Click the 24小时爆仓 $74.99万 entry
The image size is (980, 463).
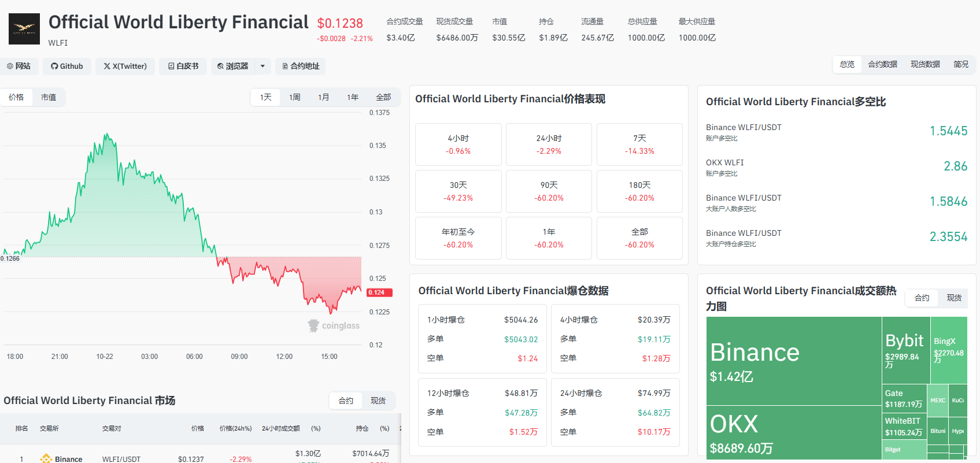[615, 393]
